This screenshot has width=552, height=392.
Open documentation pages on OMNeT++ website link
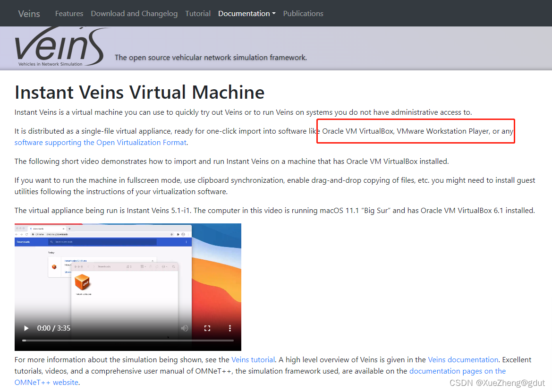[457, 371]
